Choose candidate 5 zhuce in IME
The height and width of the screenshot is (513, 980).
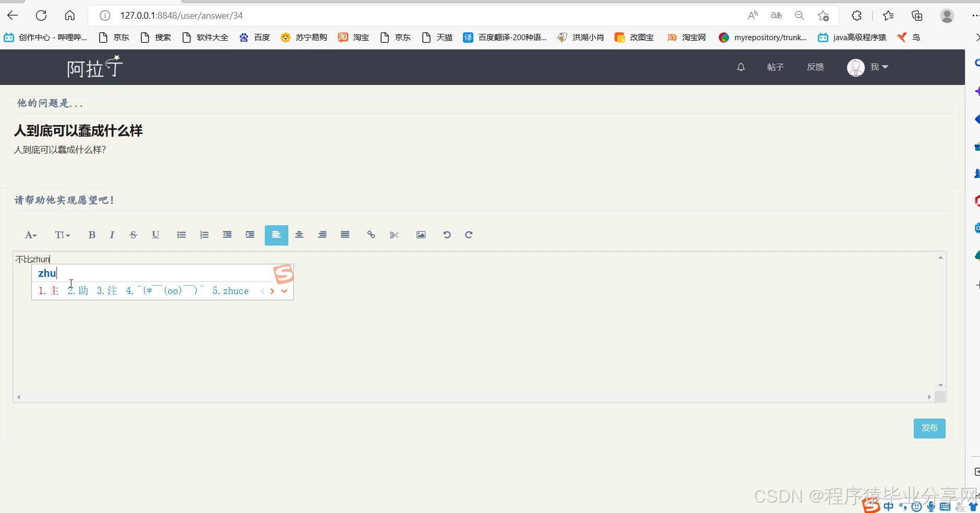point(230,291)
